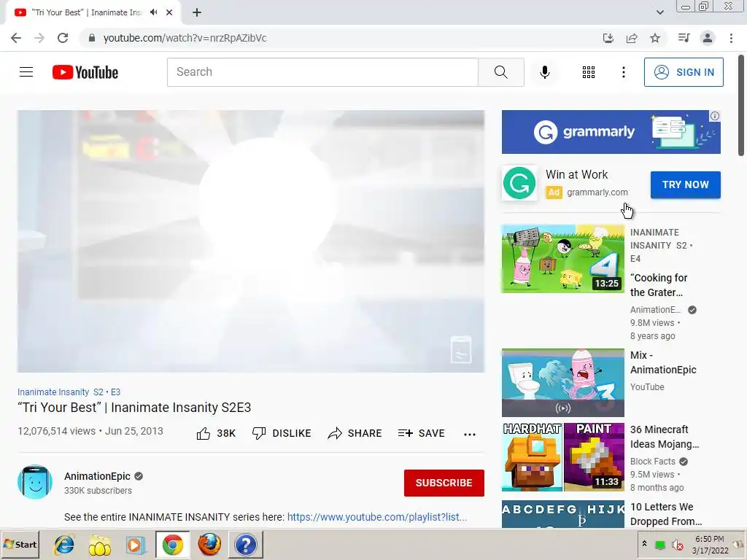Open Block Facts channel name
Viewport: 747px width, 560px height.
click(x=653, y=462)
